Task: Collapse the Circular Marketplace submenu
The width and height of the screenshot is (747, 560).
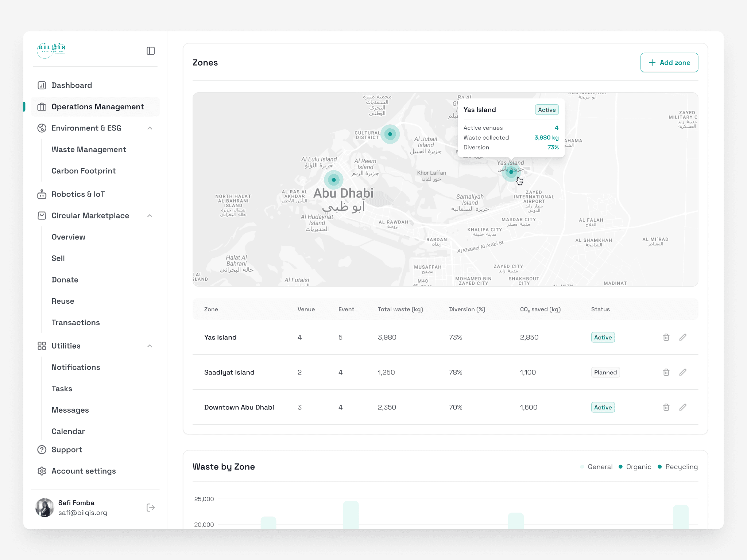Action: tap(150, 215)
